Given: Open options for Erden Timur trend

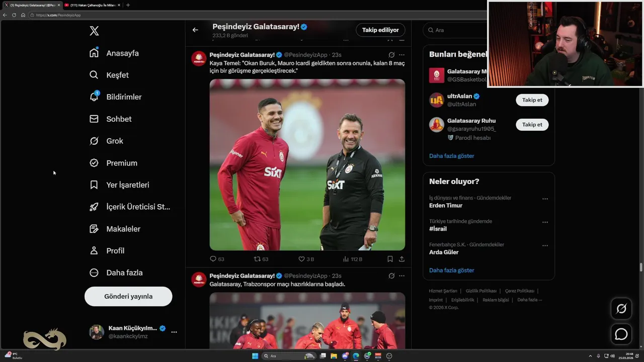Looking at the screenshot, I should 545,199.
